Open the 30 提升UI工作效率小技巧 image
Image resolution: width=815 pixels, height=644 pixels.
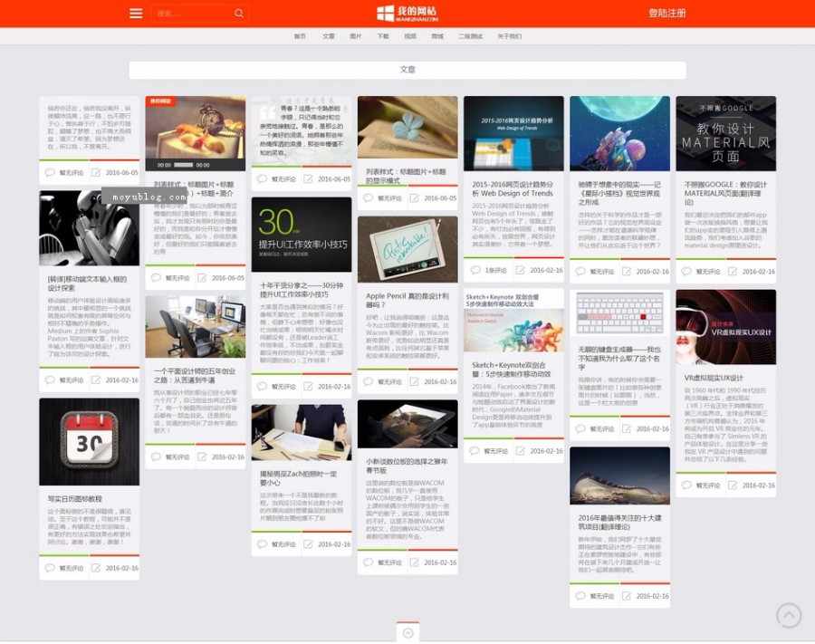tap(302, 235)
